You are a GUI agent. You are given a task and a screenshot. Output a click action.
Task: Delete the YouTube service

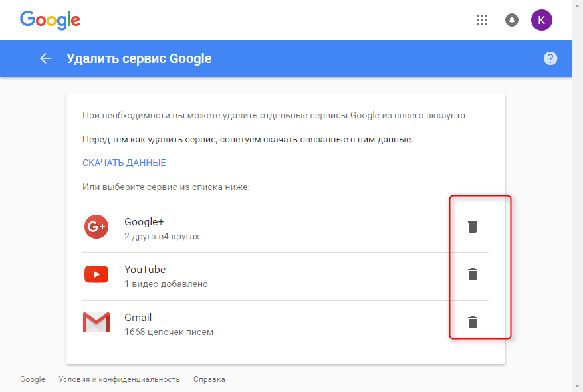[473, 274]
